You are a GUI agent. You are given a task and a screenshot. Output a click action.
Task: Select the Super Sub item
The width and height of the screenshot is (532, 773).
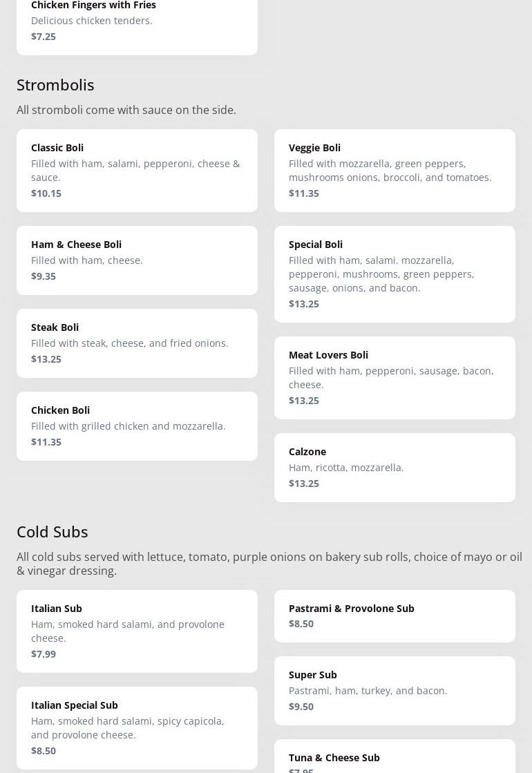click(395, 690)
